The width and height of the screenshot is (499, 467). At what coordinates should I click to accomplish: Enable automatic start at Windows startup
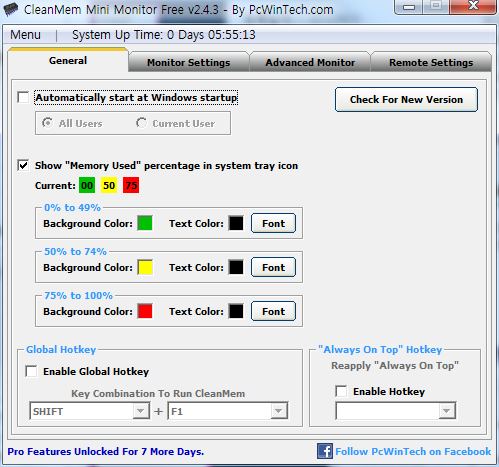click(x=23, y=97)
